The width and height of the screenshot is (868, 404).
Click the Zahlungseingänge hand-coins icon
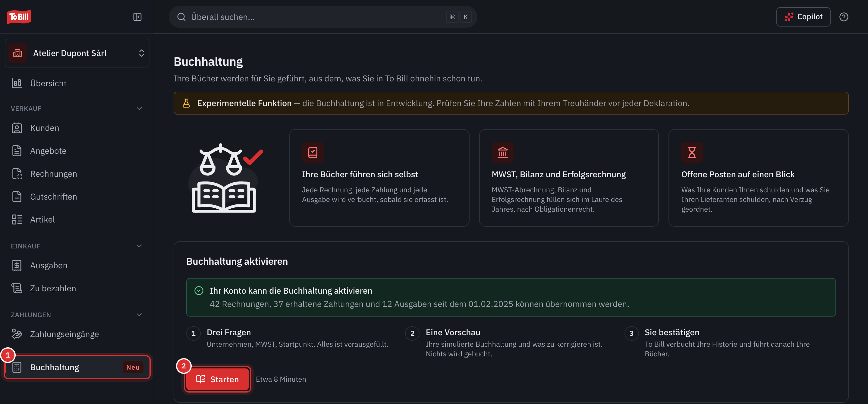[x=17, y=334]
